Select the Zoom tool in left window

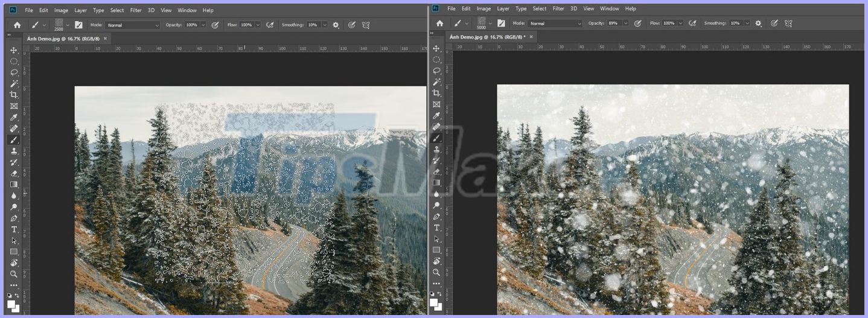point(14,274)
